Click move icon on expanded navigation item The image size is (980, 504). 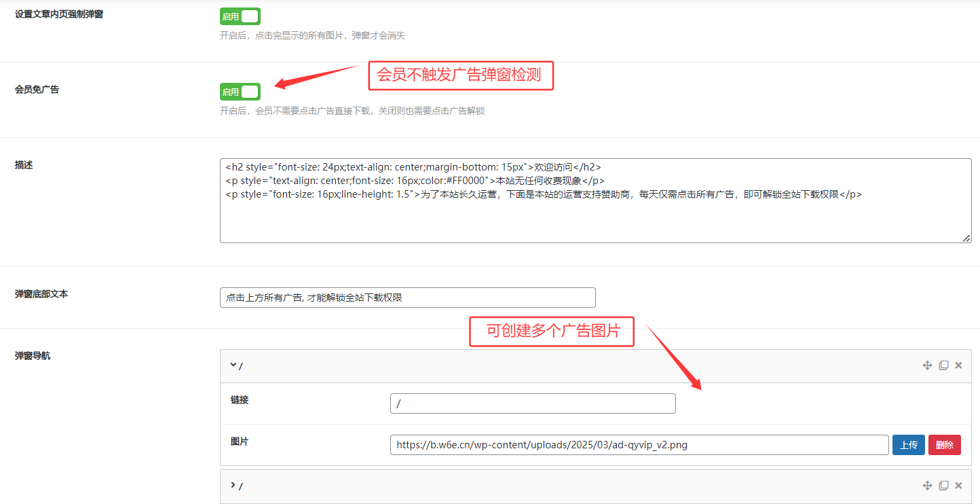(927, 365)
